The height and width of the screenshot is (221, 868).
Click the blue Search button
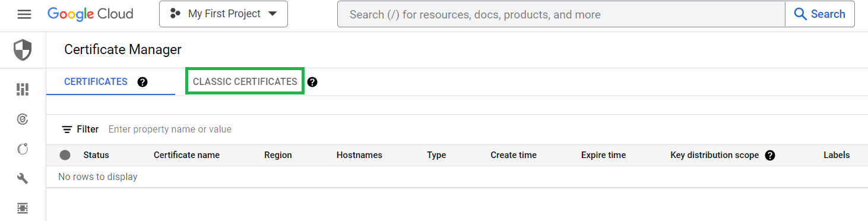(x=820, y=14)
